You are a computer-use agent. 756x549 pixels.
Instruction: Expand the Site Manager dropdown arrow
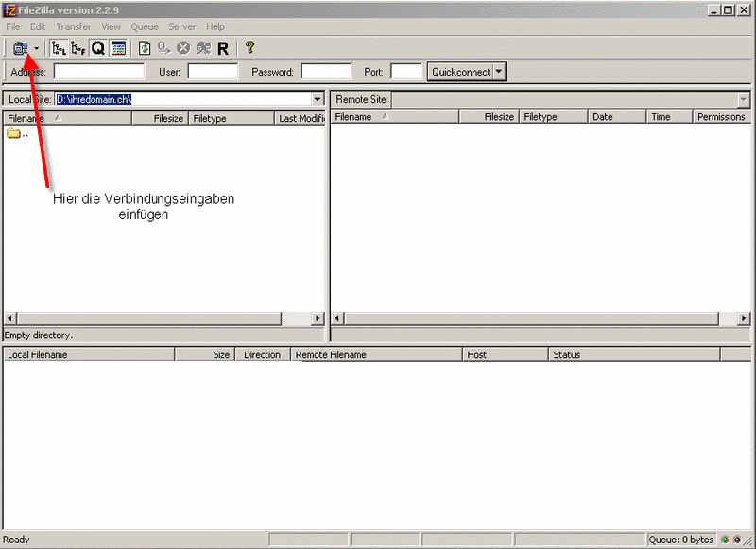coord(36,47)
